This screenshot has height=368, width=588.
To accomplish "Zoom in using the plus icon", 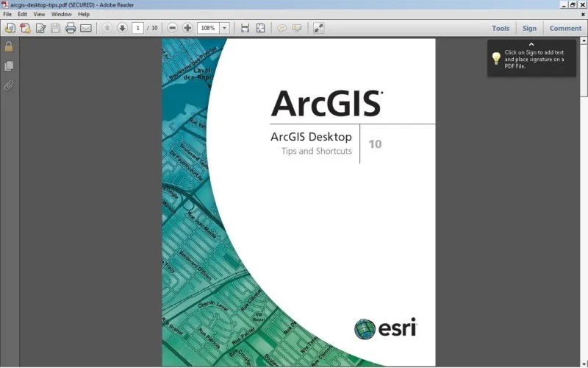I will [187, 28].
